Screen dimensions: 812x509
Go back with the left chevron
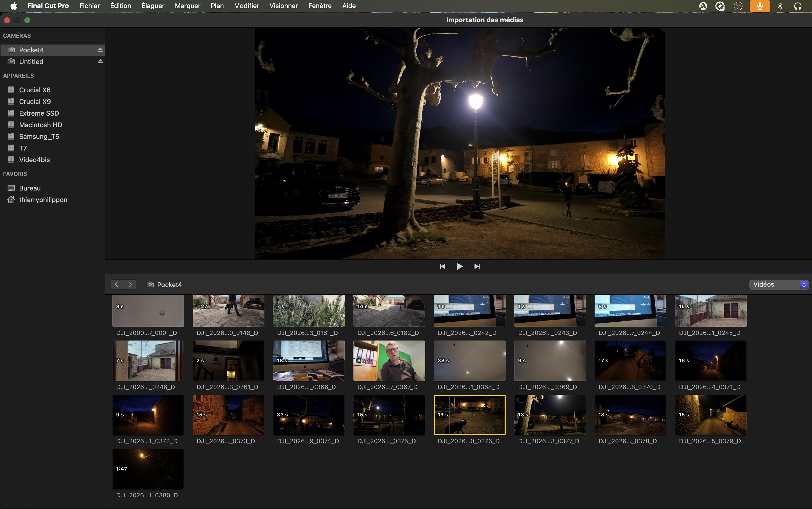[x=117, y=284]
